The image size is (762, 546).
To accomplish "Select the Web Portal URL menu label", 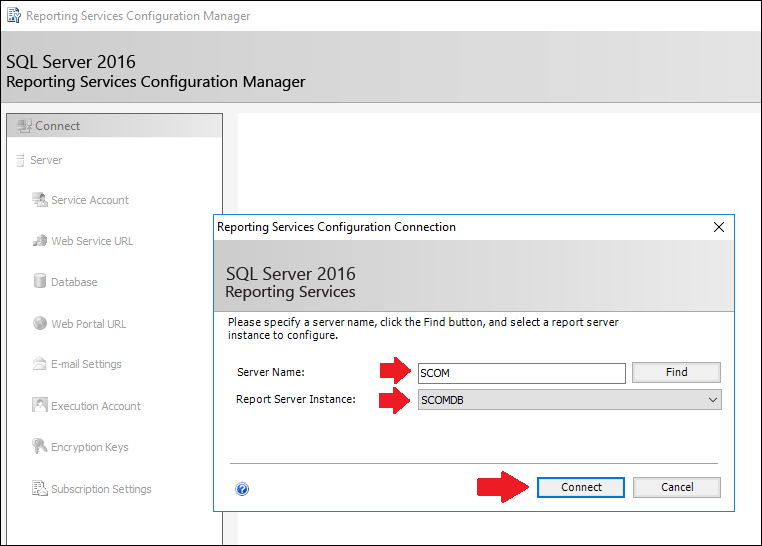I will pyautogui.click(x=89, y=324).
